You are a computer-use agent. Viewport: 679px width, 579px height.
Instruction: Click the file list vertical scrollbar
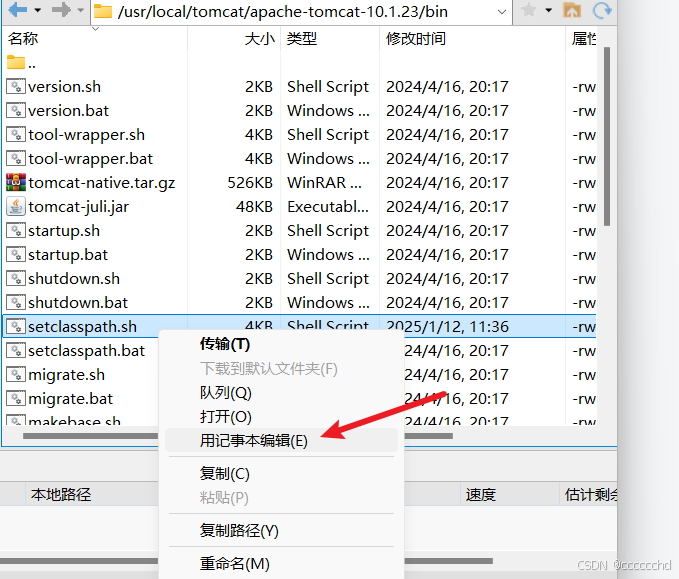607,136
